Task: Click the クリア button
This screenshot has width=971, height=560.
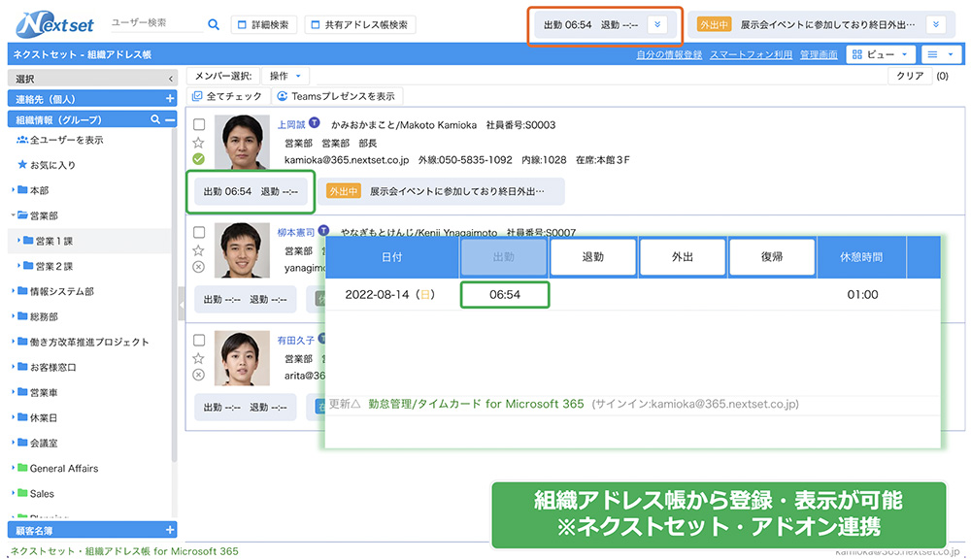Action: point(910,76)
